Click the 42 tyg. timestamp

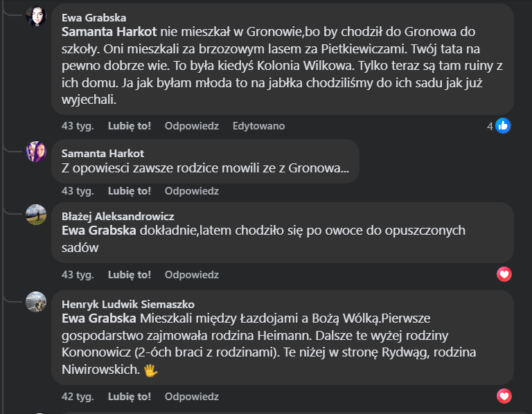pyautogui.click(x=78, y=397)
